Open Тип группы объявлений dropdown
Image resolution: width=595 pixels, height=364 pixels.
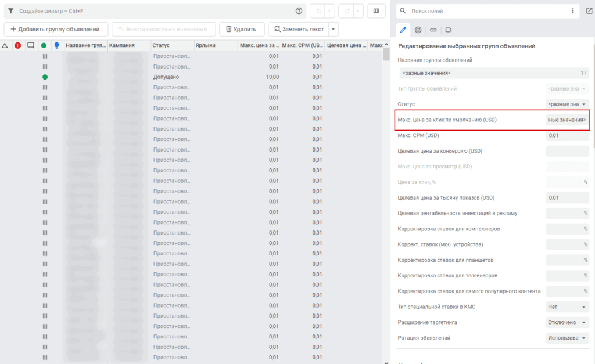pyautogui.click(x=567, y=89)
